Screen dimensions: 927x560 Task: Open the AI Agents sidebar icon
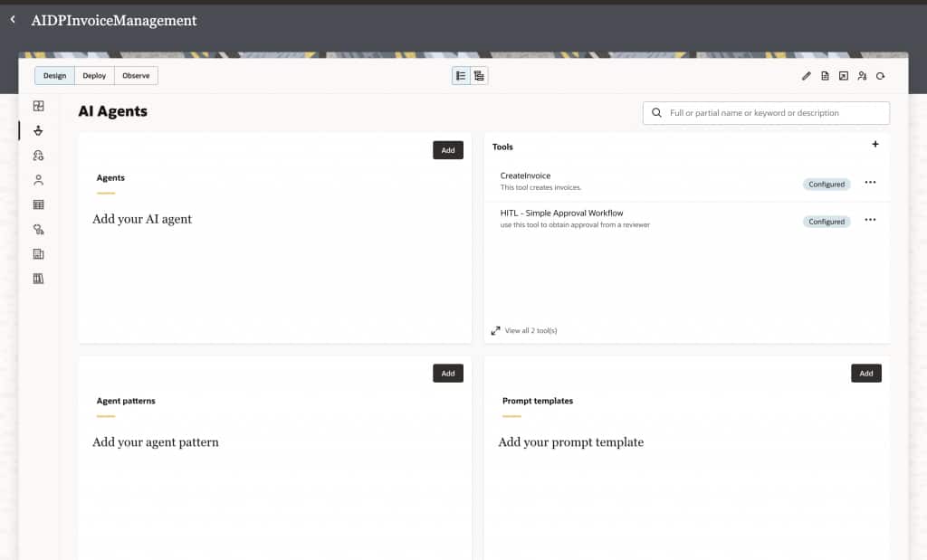click(38, 130)
